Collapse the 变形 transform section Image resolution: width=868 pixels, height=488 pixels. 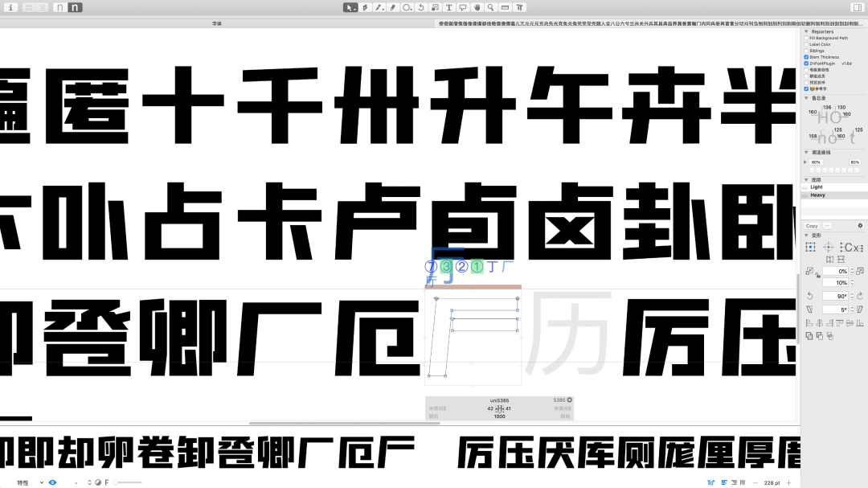pos(805,236)
